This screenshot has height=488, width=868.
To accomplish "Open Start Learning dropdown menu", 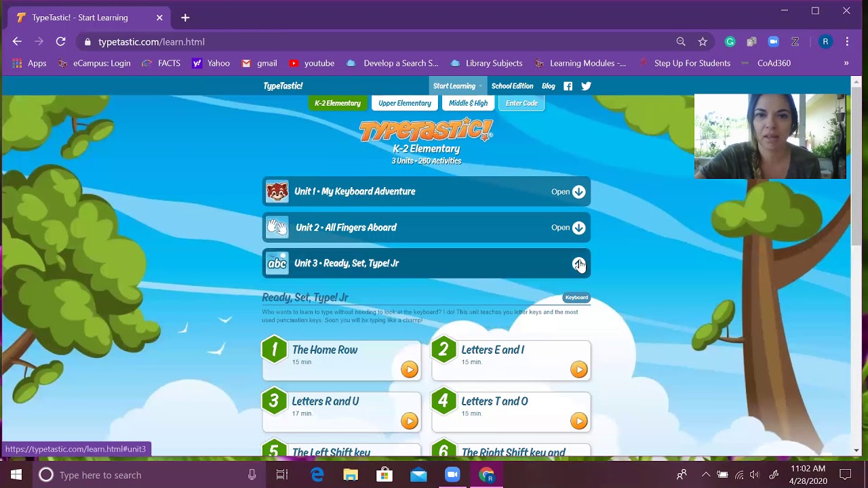I will 458,86.
